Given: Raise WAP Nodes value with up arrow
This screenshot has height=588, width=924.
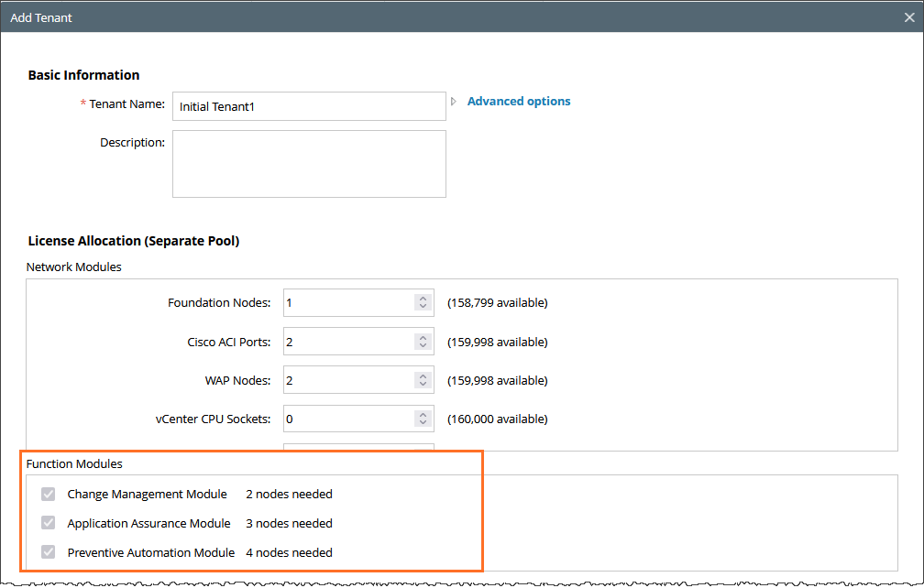Looking at the screenshot, I should click(x=423, y=376).
